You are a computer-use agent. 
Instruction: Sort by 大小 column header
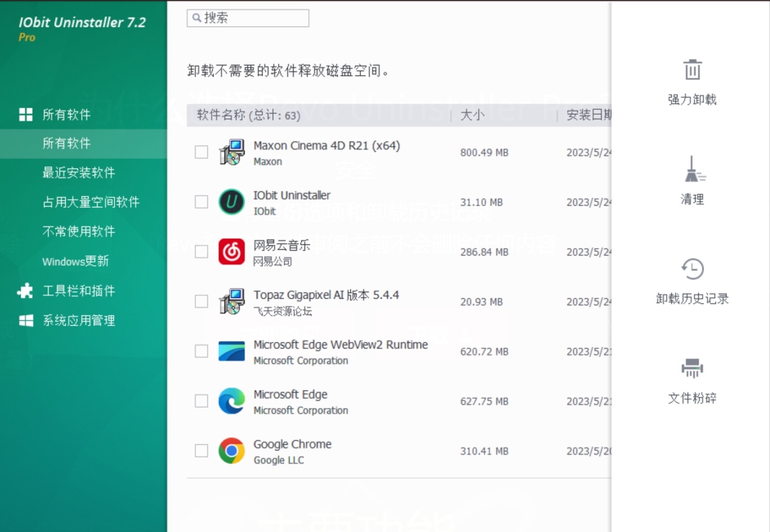472,115
